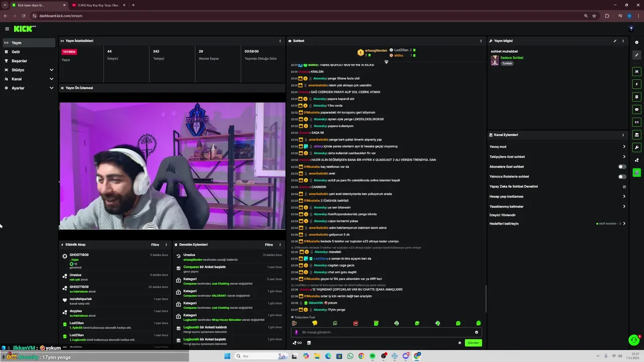Open Yavaş mod options chevron
The height and width of the screenshot is (362, 644).
624,147
